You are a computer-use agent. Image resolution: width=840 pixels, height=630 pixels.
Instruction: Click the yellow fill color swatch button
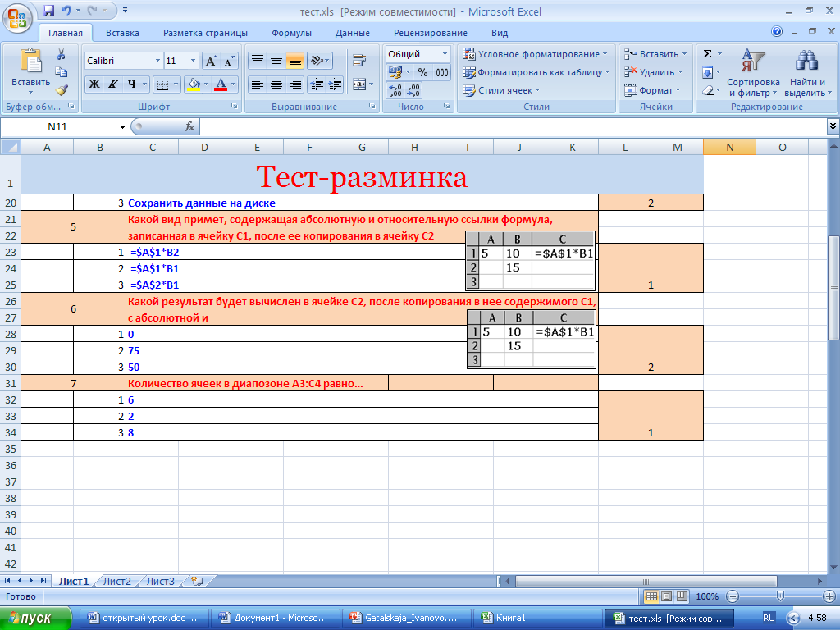pyautogui.click(x=193, y=84)
